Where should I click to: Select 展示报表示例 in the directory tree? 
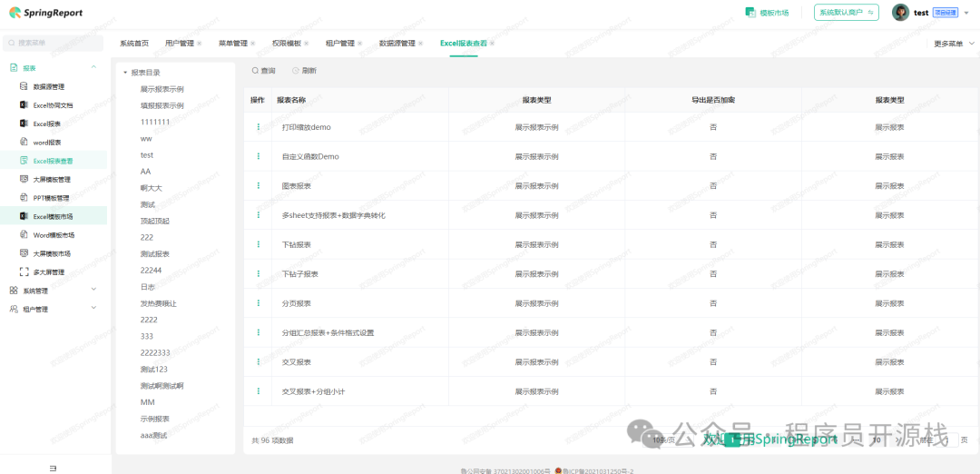coord(162,89)
